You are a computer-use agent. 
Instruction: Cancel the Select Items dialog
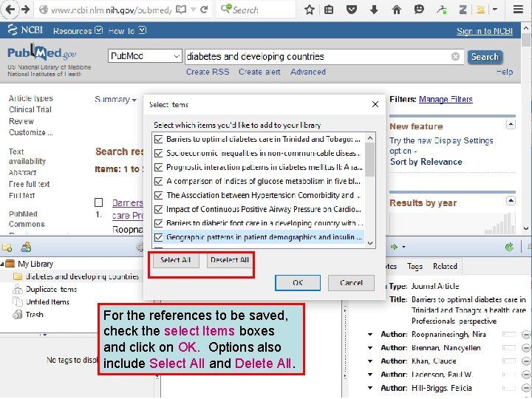pyautogui.click(x=351, y=282)
